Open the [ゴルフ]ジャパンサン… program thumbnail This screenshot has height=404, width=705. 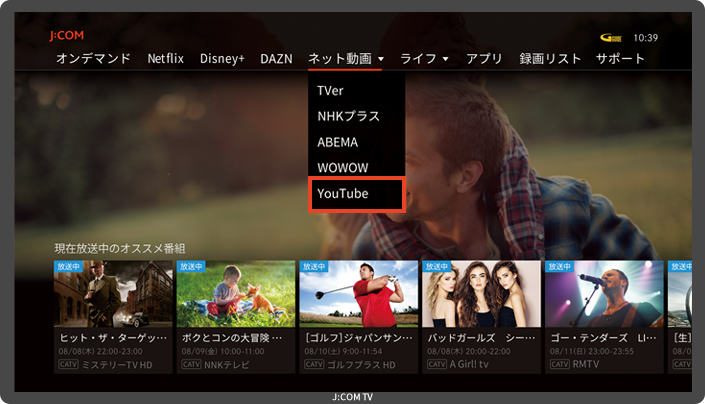(x=359, y=294)
